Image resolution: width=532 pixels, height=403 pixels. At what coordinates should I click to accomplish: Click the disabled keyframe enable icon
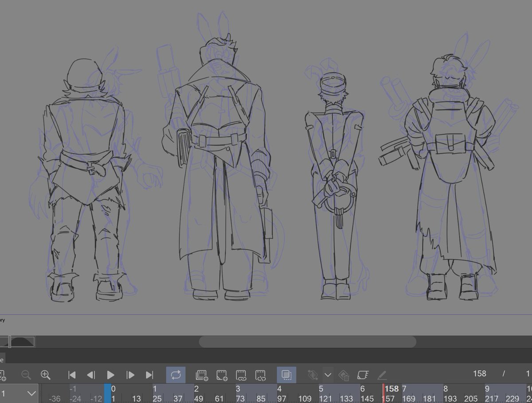(x=313, y=375)
